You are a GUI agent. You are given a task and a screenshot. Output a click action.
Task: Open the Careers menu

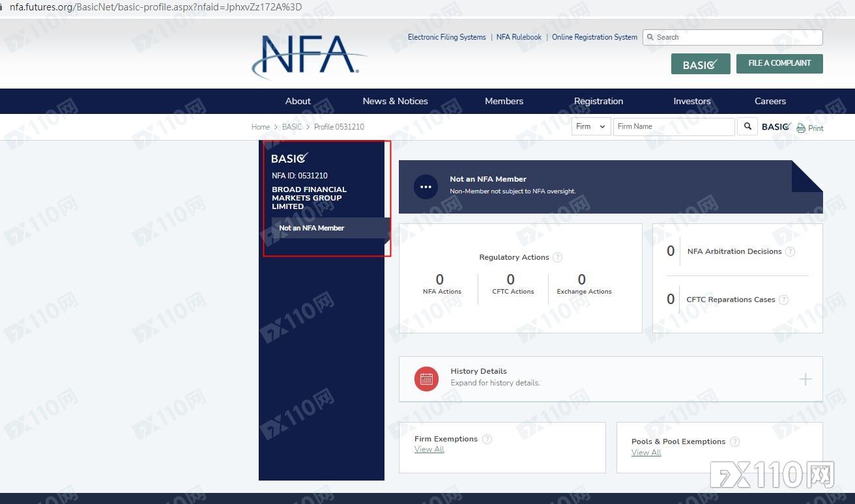pyautogui.click(x=770, y=101)
